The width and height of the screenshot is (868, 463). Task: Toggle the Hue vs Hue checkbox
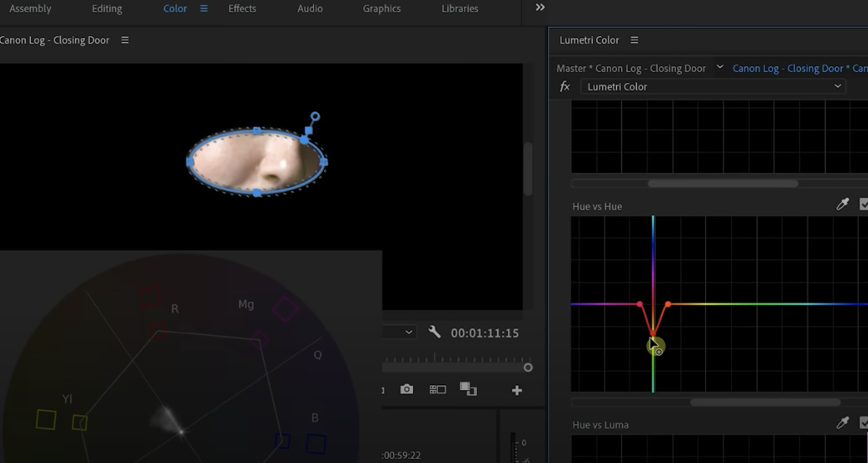pyautogui.click(x=864, y=205)
